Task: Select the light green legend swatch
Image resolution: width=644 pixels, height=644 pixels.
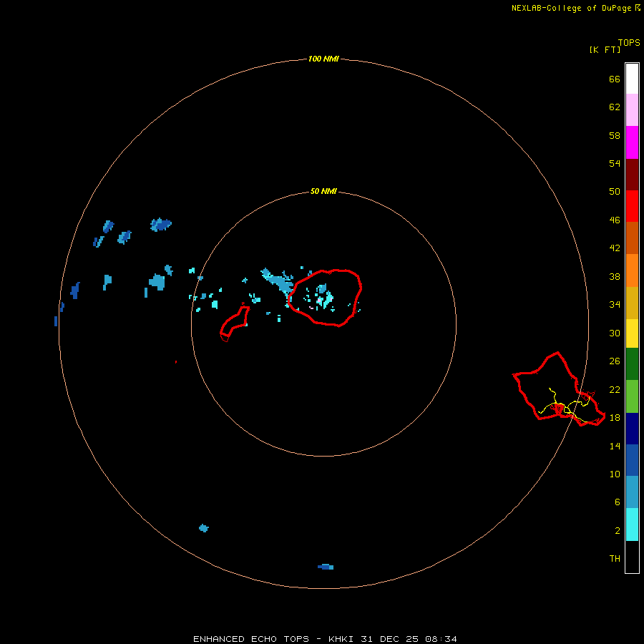Action: (632, 396)
